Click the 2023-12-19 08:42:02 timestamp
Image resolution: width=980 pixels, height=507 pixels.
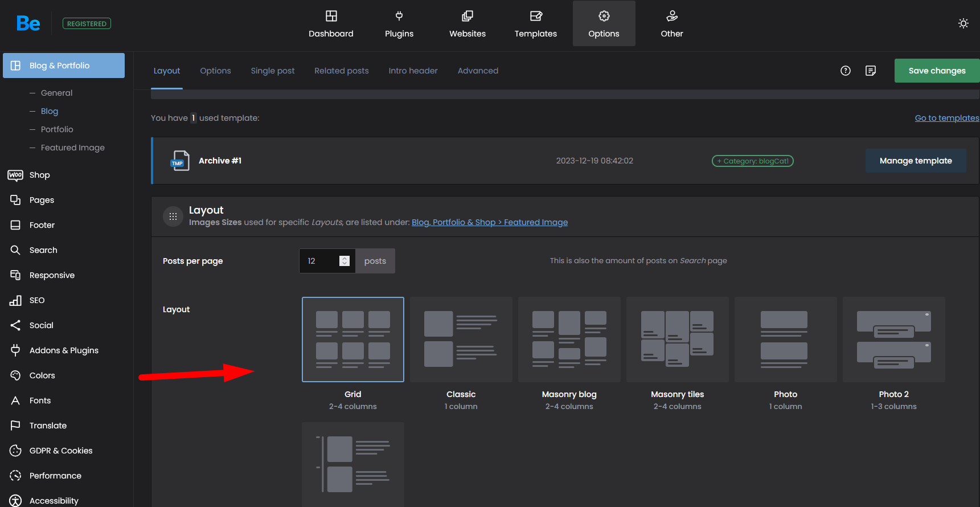[x=594, y=161]
